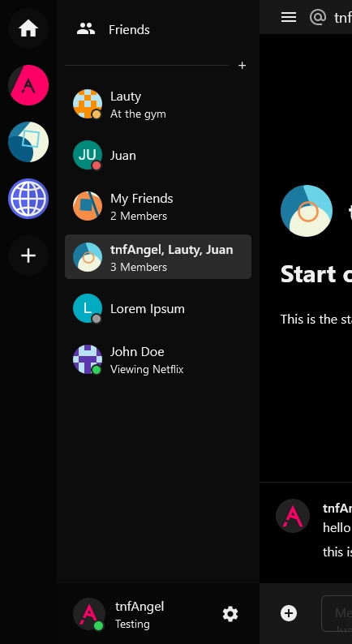352x644 pixels.
Task: Create a new conversation with the small plus
Action: pos(242,66)
